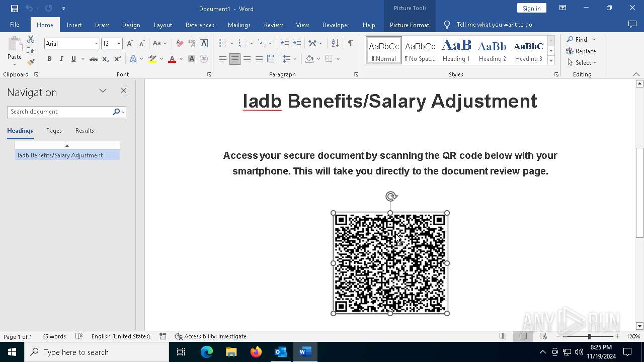This screenshot has height=362, width=644.
Task: Click the Character Border icon
Action: click(x=204, y=44)
